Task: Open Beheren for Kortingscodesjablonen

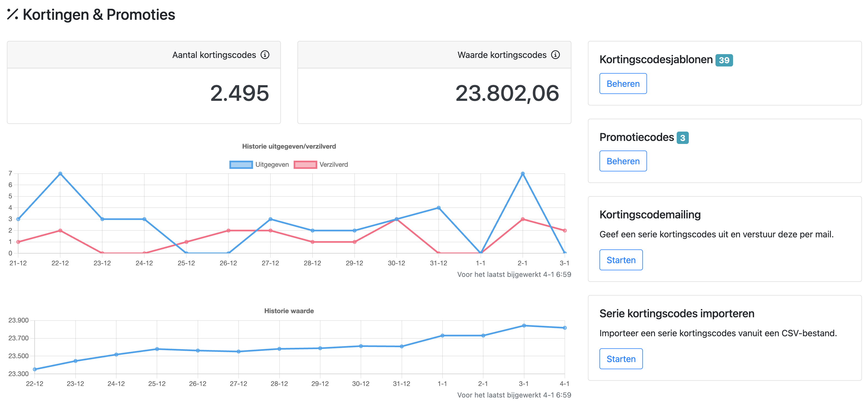Action: coord(623,84)
